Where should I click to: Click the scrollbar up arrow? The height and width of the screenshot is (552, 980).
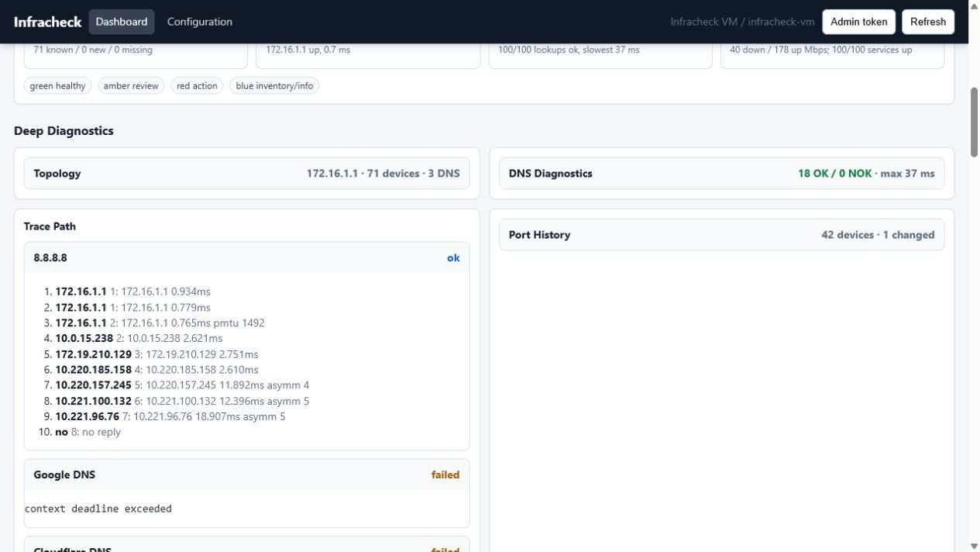[974, 6]
